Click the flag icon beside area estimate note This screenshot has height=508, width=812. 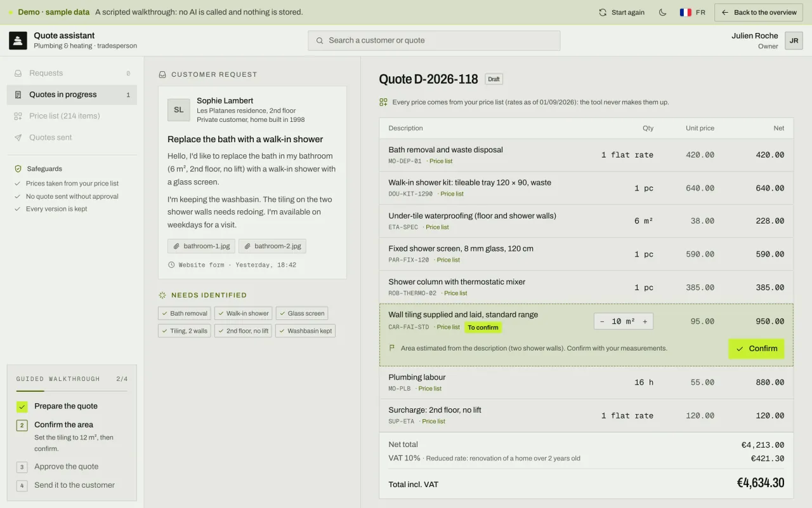(x=392, y=348)
